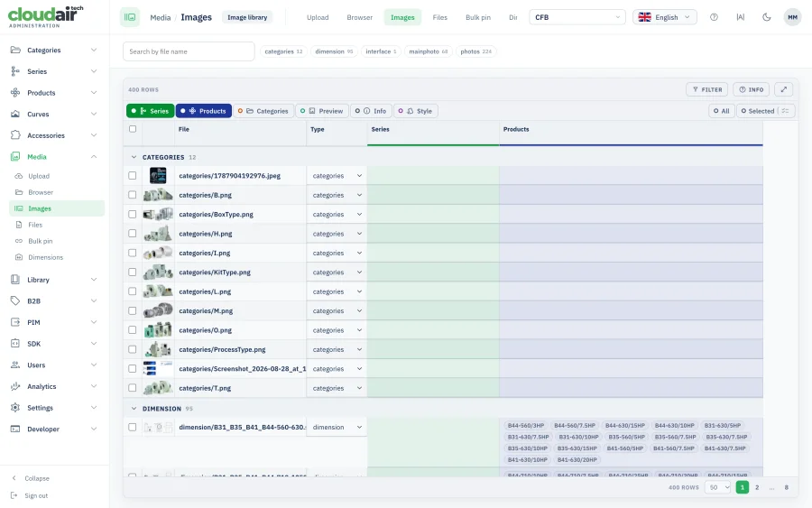The image size is (812, 508).
Task: Click the Developer terminal icon
Action: pyautogui.click(x=15, y=429)
